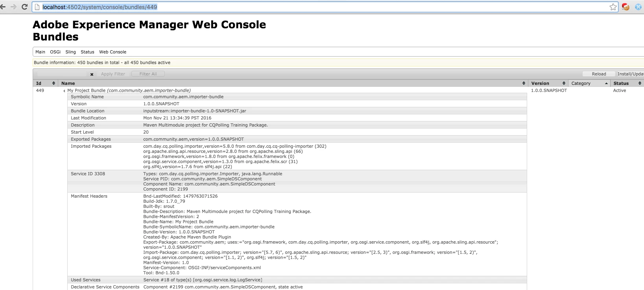Open the Web Console menu

pyautogui.click(x=113, y=52)
